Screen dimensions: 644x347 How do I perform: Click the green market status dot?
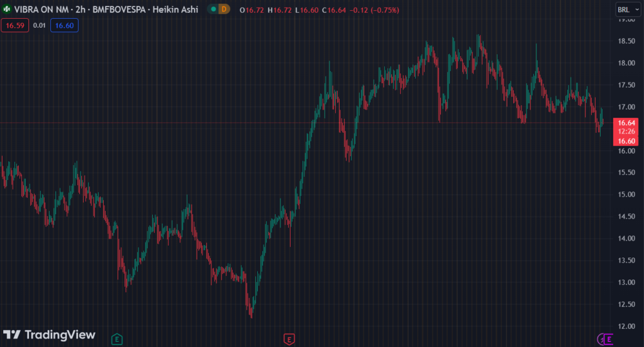213,10
